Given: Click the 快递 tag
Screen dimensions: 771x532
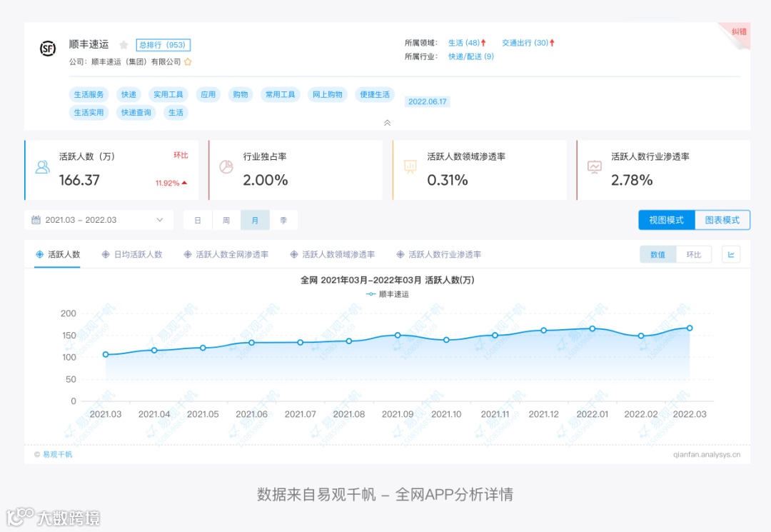Looking at the screenshot, I should (128, 94).
